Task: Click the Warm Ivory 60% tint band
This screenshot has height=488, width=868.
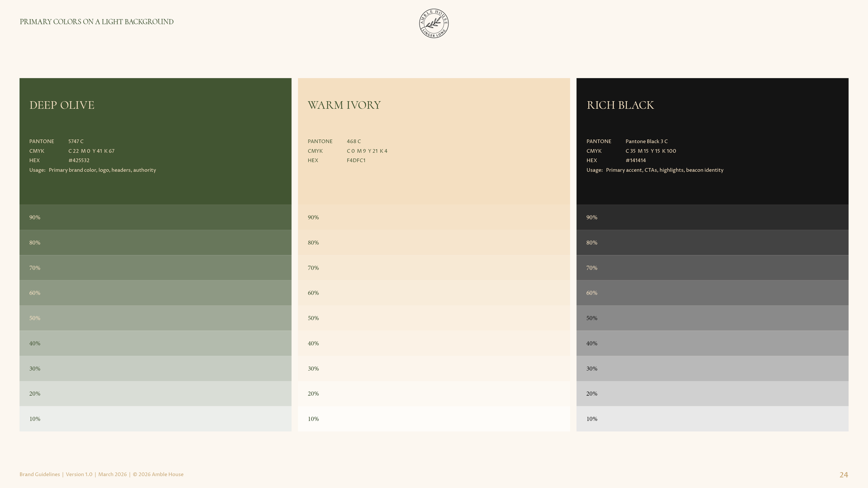Action: [434, 293]
